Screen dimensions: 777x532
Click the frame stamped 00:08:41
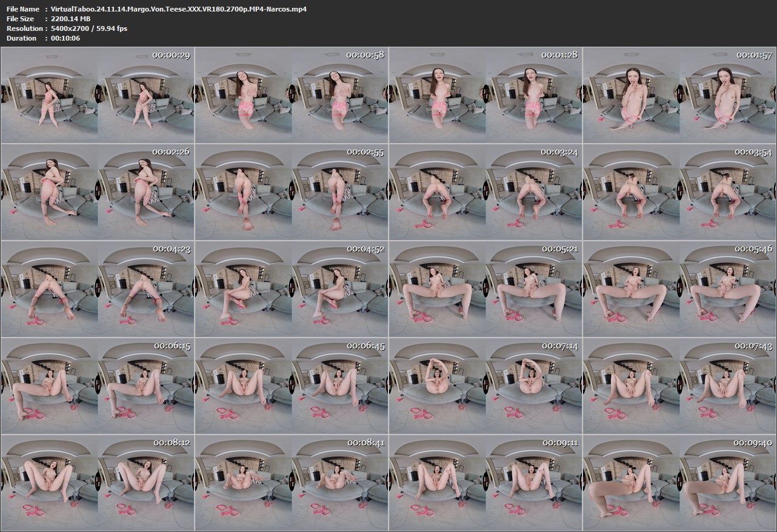pos(292,482)
